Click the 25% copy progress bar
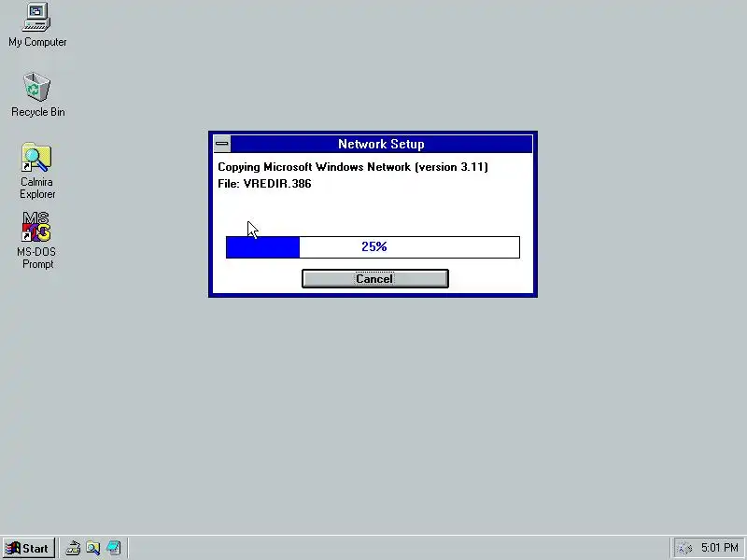This screenshot has width=747, height=560. 373,247
